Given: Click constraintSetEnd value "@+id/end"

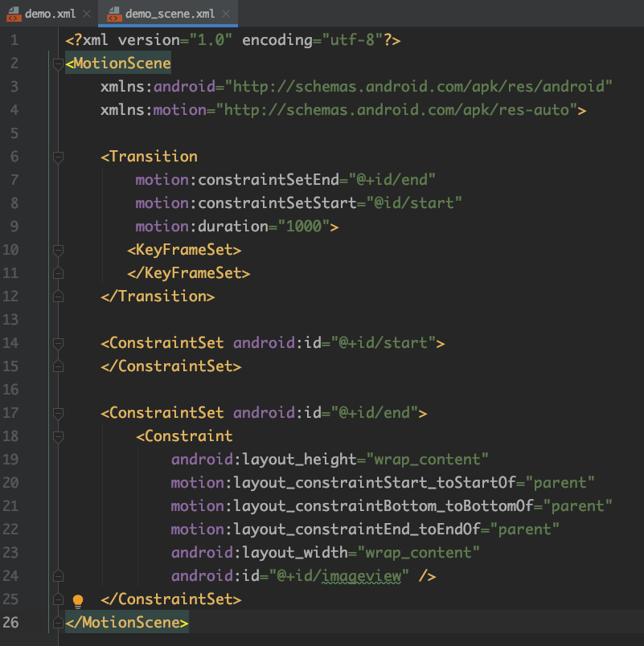Looking at the screenshot, I should pyautogui.click(x=392, y=180).
